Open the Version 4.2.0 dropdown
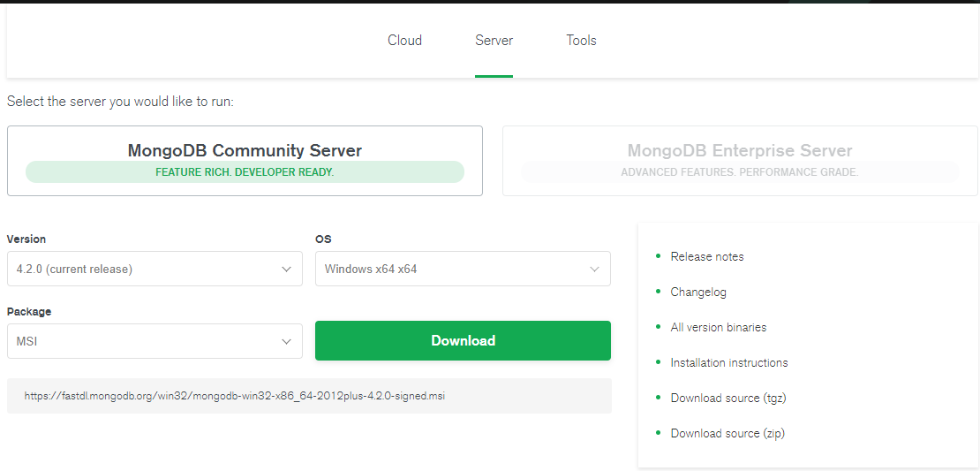Screen dimensions: 980x471 (x=155, y=269)
